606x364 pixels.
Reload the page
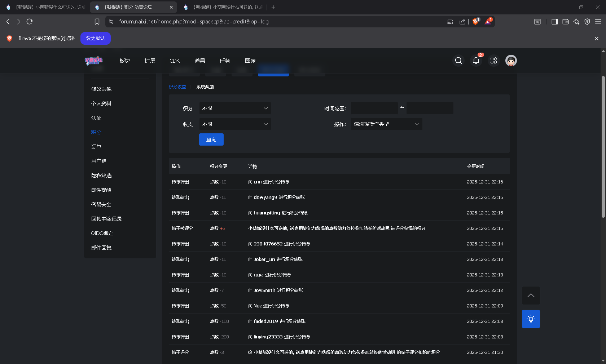[x=30, y=22]
